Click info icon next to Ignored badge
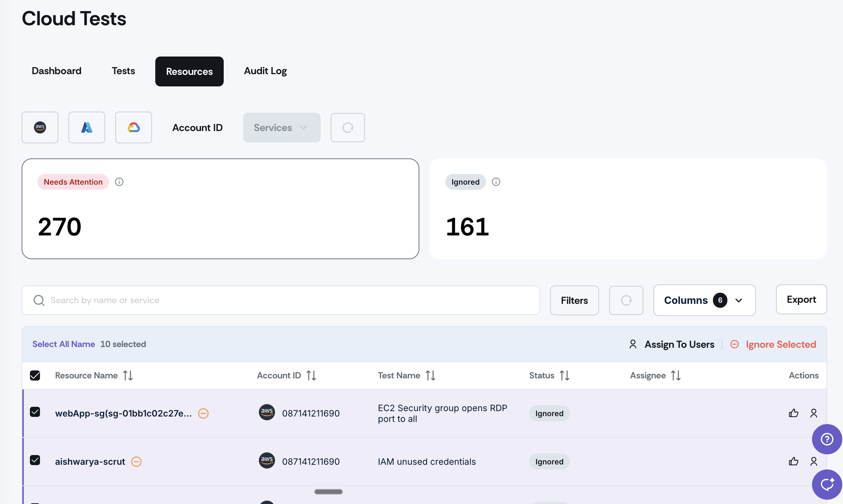This screenshot has width=843, height=504. [496, 182]
